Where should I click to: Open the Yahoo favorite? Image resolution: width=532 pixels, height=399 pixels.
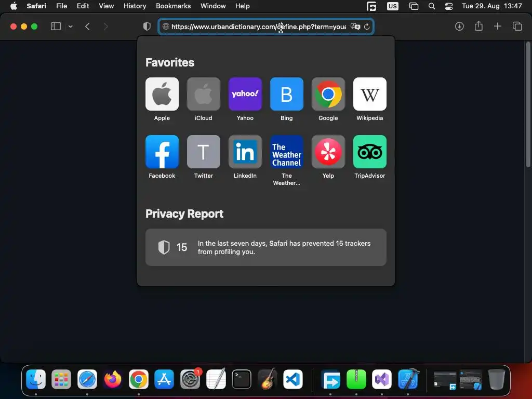click(x=245, y=94)
